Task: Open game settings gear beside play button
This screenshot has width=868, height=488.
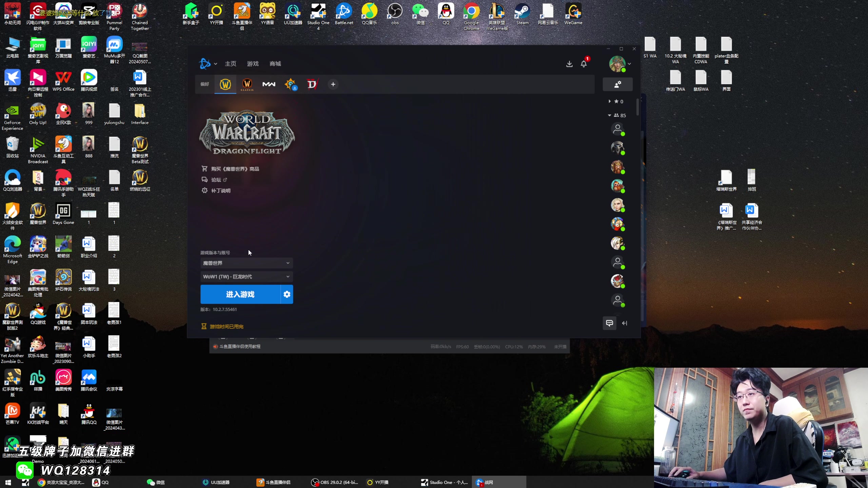Action: tap(287, 294)
